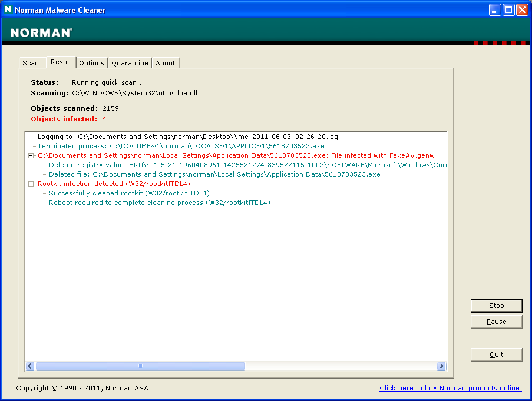Image resolution: width=532 pixels, height=401 pixels.
Task: Click the horizontal scrollbar right arrow
Action: tap(441, 366)
